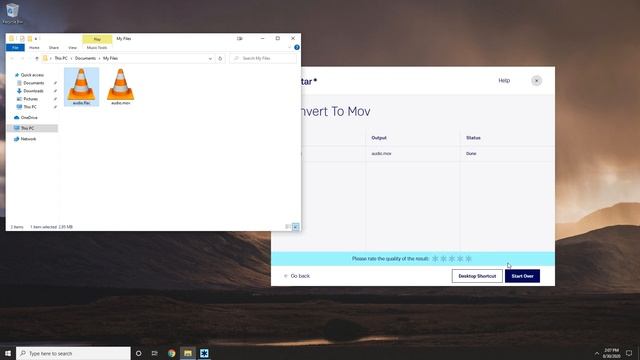Select the audio.flac file in My Files
This screenshot has width=640, height=360.
[81, 87]
